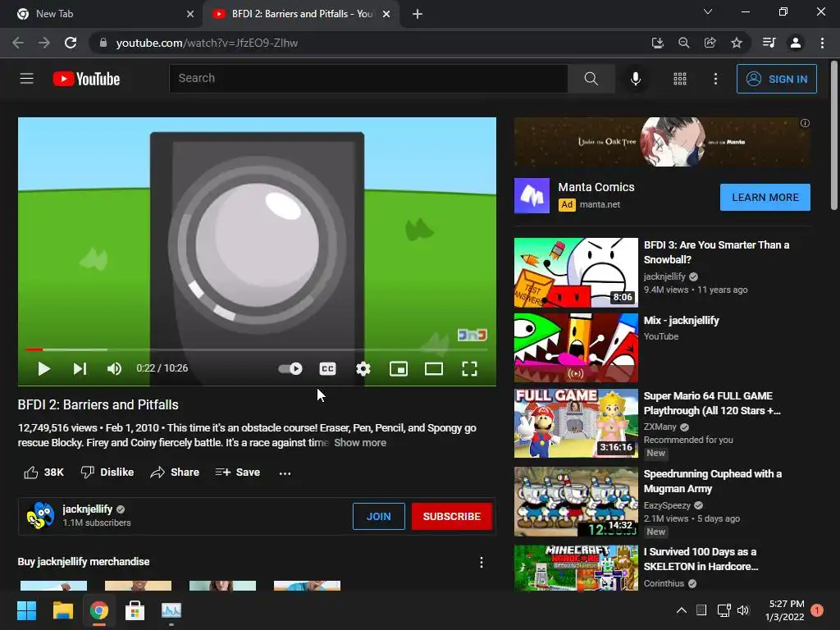Toggle the autoplay switch
Image resolution: width=840 pixels, height=630 pixels.
[x=290, y=368]
